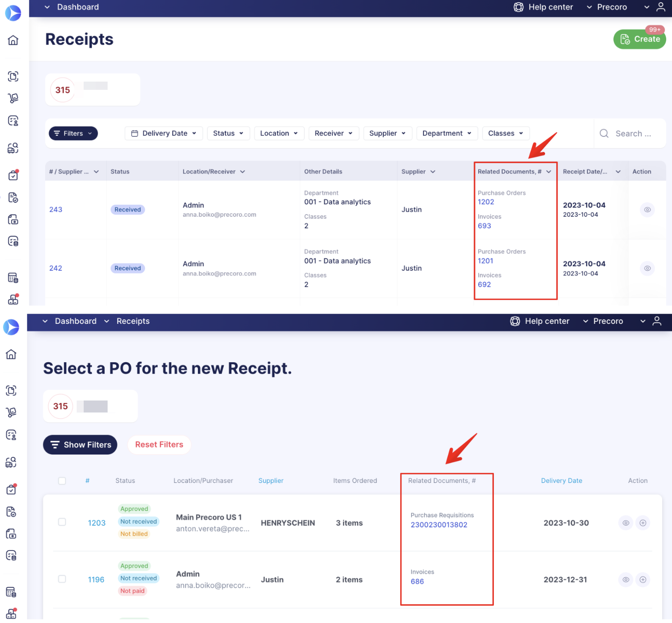Select the Dashboard breadcrumb in the Select a PO header
The height and width of the screenshot is (623, 672).
click(75, 321)
